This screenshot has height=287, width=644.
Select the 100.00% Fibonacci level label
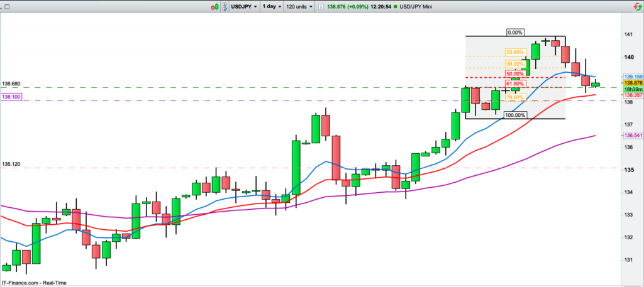(x=514, y=115)
